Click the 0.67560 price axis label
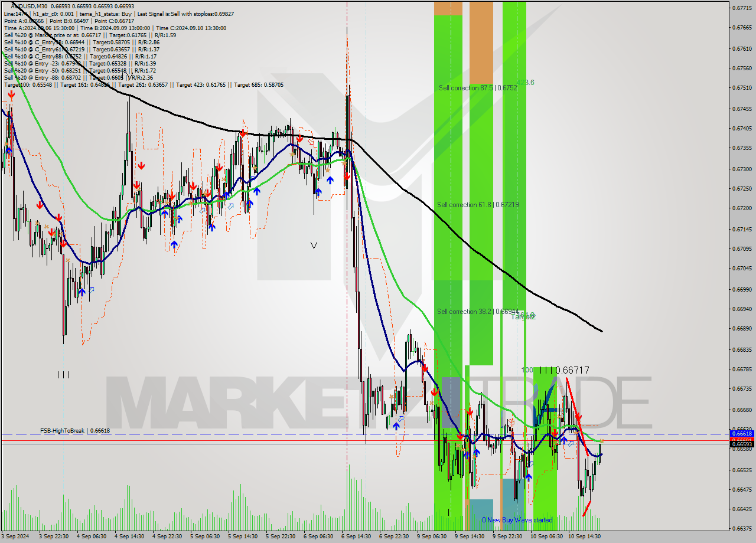 coord(742,68)
